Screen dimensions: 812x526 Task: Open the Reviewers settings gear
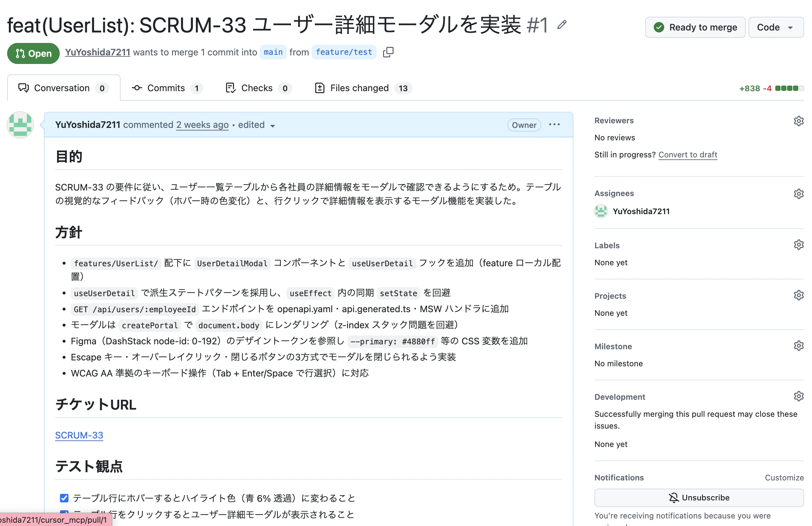pyautogui.click(x=799, y=121)
